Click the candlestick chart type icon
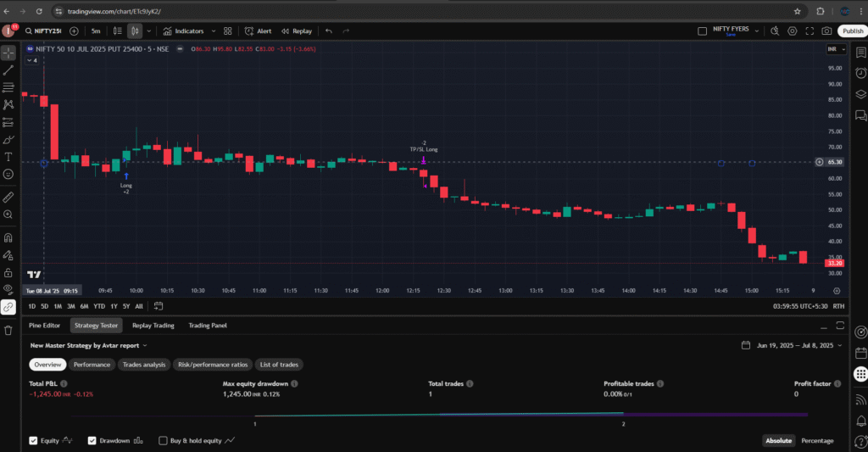The width and height of the screenshot is (868, 452). coord(135,31)
